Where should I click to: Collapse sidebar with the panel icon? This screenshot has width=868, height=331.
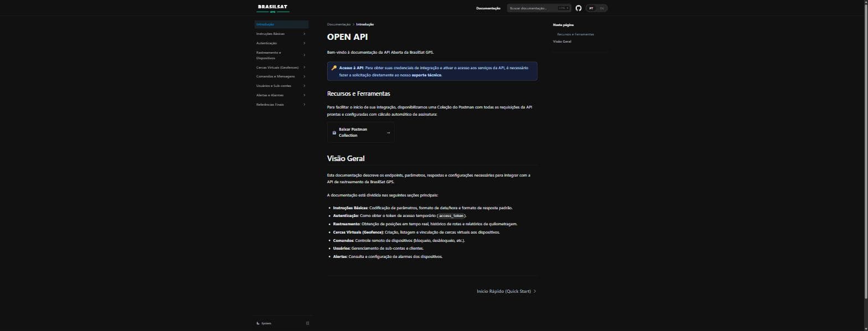[307, 323]
